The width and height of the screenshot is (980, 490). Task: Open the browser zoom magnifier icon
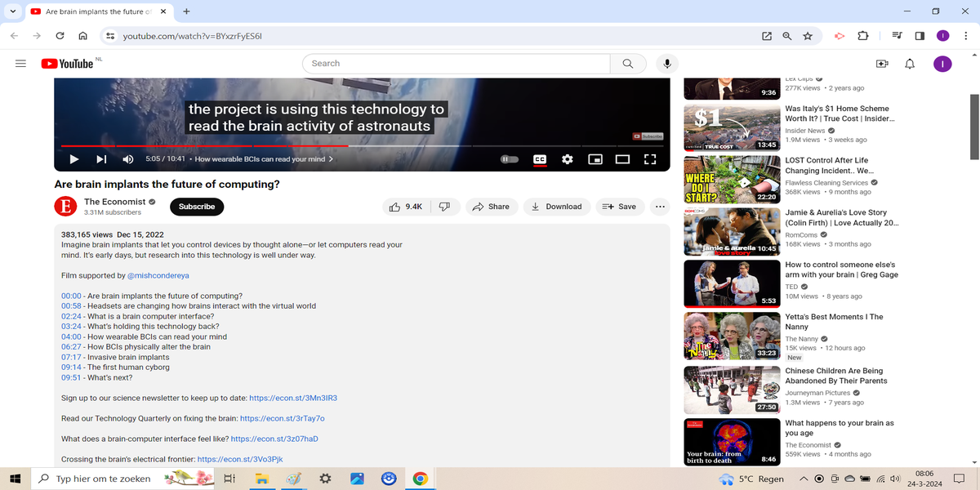(x=787, y=36)
